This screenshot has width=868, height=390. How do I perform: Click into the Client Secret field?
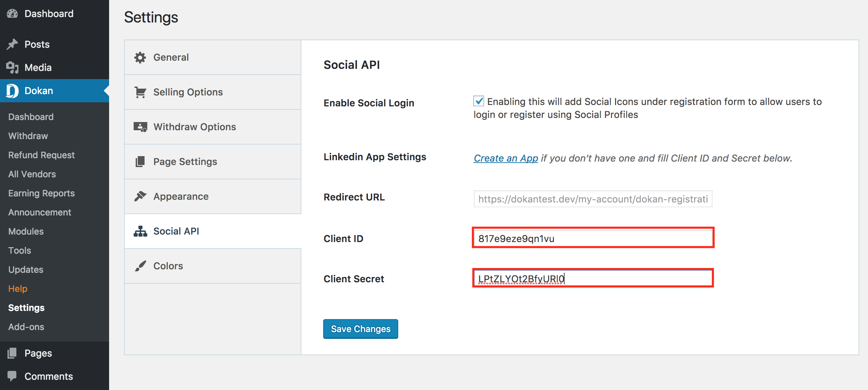(593, 278)
